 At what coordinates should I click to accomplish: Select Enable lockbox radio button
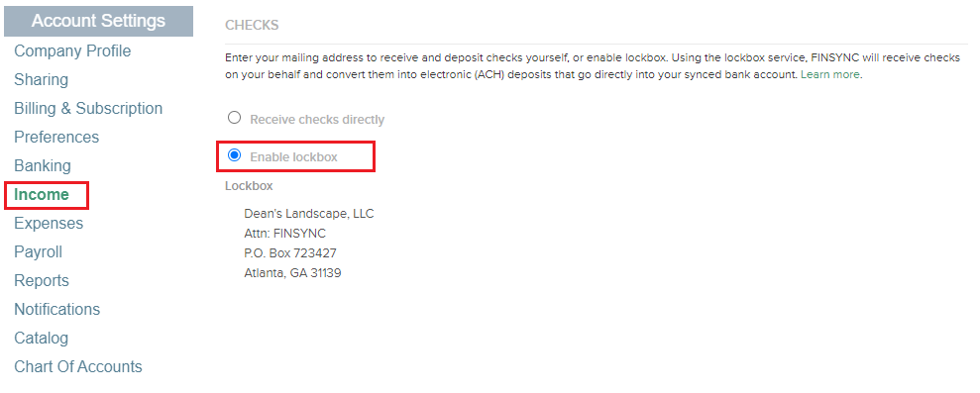pos(235,155)
